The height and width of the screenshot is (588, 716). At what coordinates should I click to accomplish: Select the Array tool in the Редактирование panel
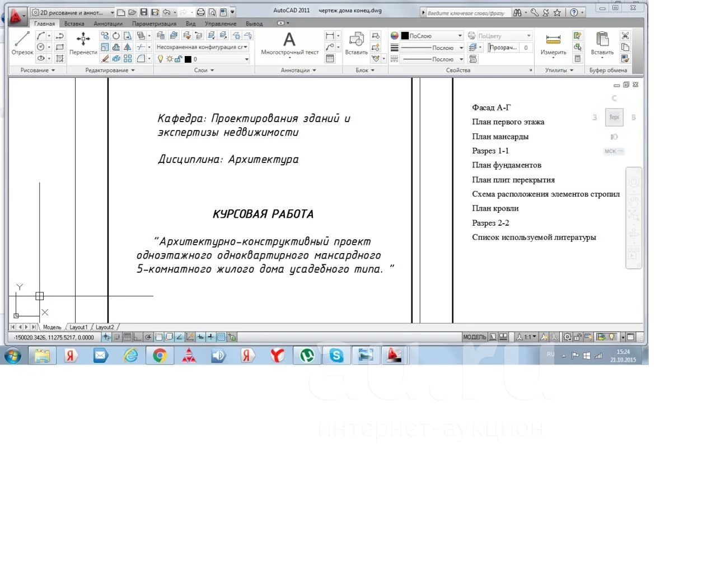128,58
